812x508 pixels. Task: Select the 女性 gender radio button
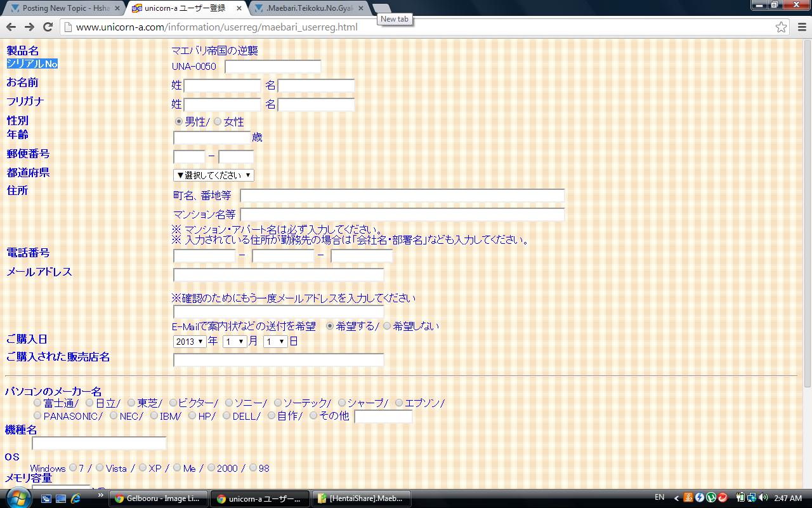[218, 121]
